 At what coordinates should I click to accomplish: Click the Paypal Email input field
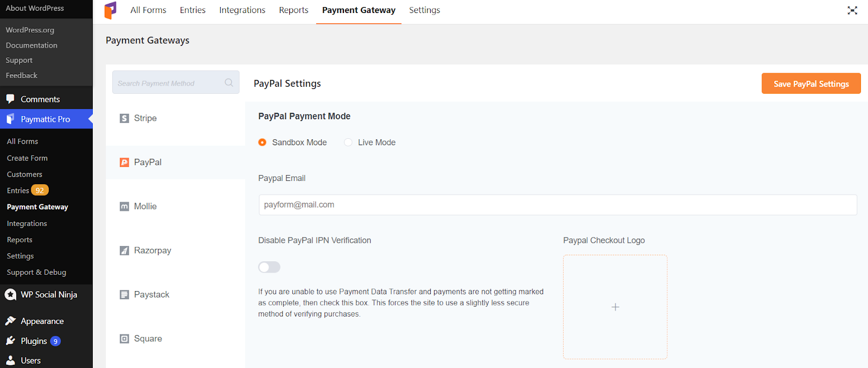pyautogui.click(x=558, y=205)
